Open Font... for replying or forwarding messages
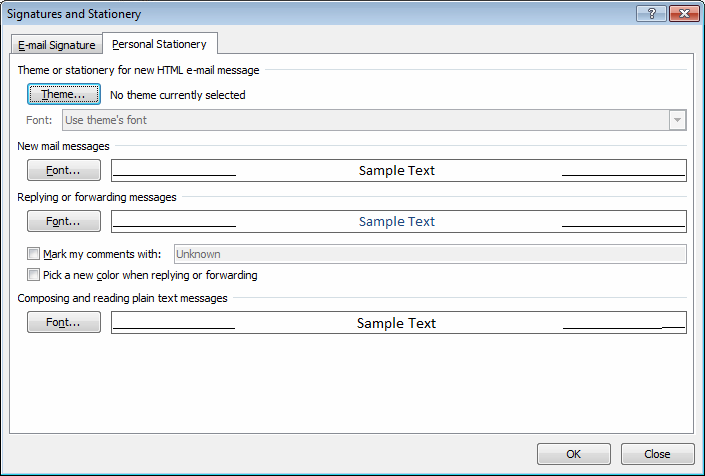This screenshot has width=705, height=476. (63, 221)
